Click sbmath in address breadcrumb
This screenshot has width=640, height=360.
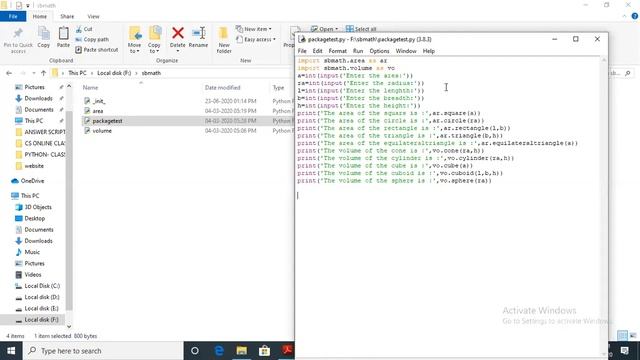click(x=151, y=73)
